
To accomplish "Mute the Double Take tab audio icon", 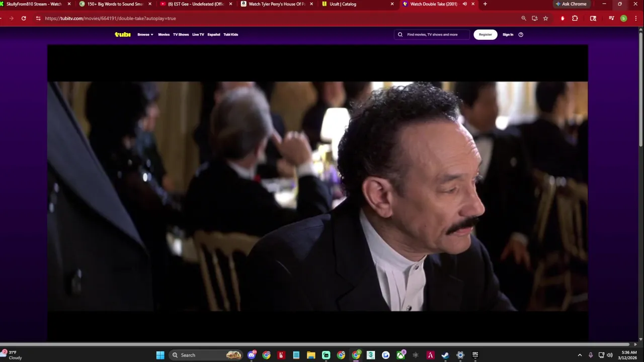I will pos(464,4).
